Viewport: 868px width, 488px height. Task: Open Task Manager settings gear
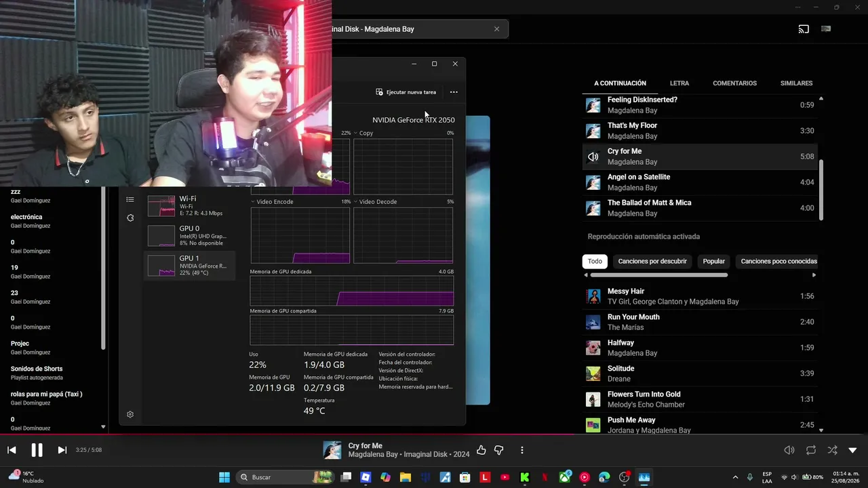pos(130,414)
